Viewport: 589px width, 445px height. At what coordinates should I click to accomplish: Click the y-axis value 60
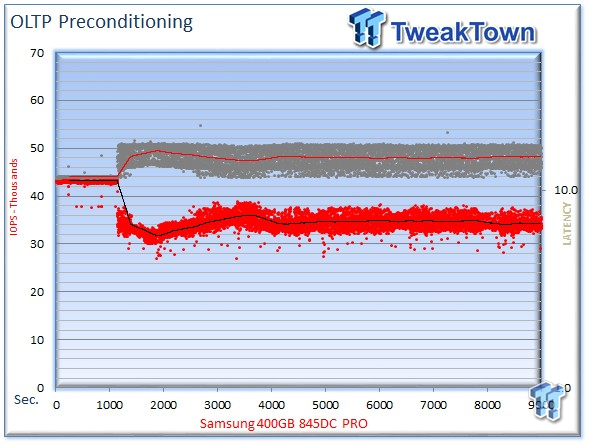click(37, 100)
